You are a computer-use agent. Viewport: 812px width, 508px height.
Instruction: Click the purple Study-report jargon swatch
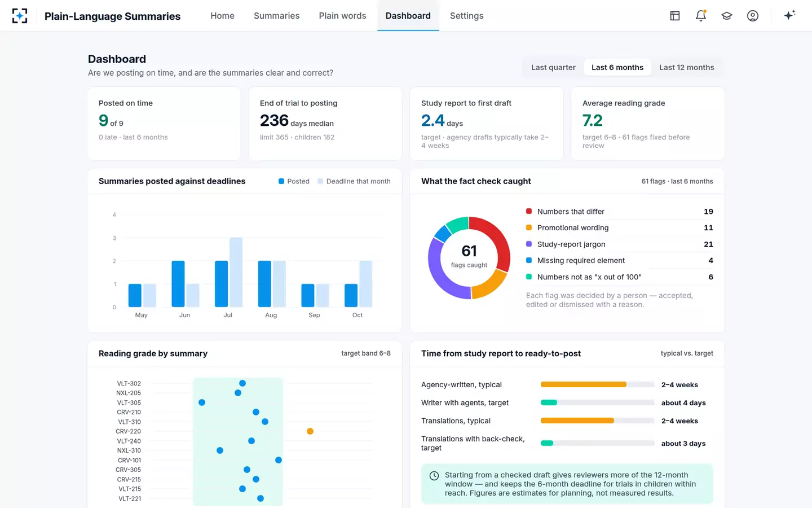pos(529,244)
